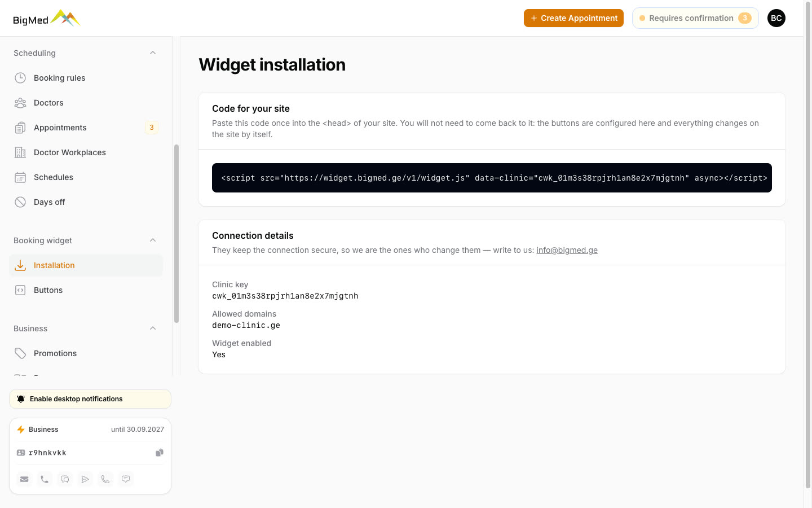Collapse the Booking widget section chevron

153,240
